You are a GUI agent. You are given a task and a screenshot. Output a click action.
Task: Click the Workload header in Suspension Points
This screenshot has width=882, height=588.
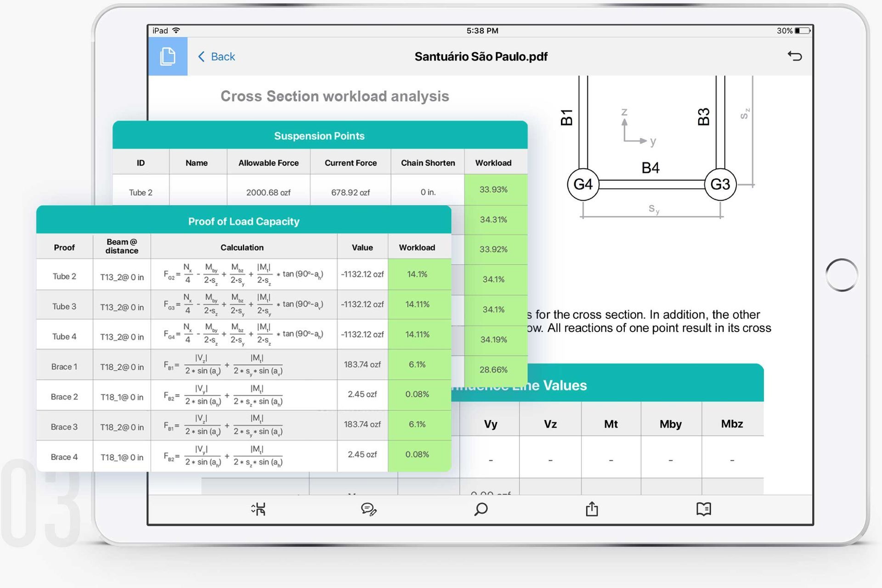point(493,163)
